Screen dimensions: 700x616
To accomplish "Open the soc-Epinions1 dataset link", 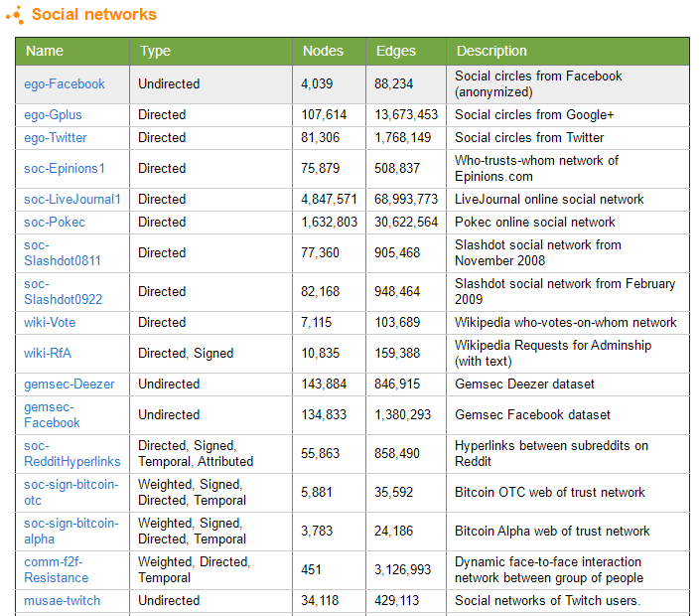I will (65, 168).
